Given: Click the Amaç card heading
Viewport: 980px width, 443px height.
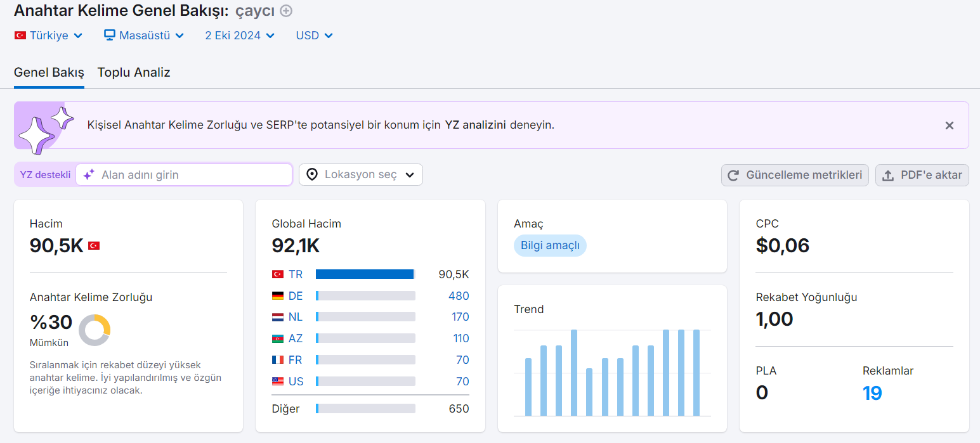Looking at the screenshot, I should [x=528, y=224].
